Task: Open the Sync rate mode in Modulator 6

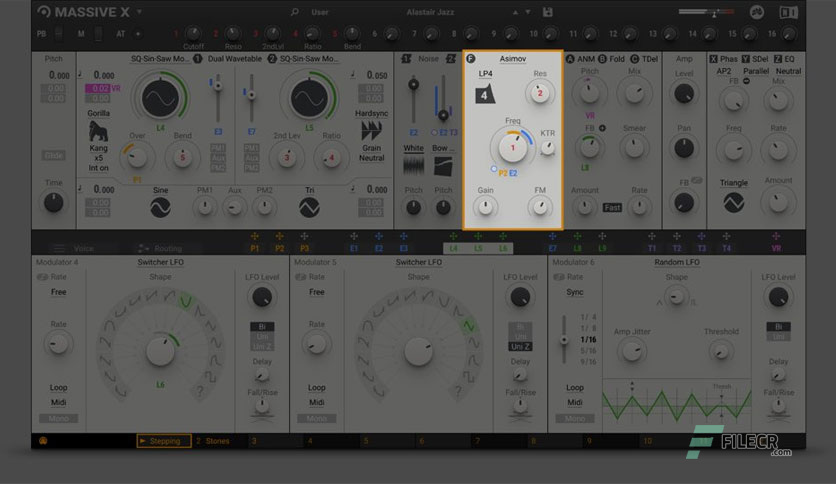Action: (x=575, y=292)
